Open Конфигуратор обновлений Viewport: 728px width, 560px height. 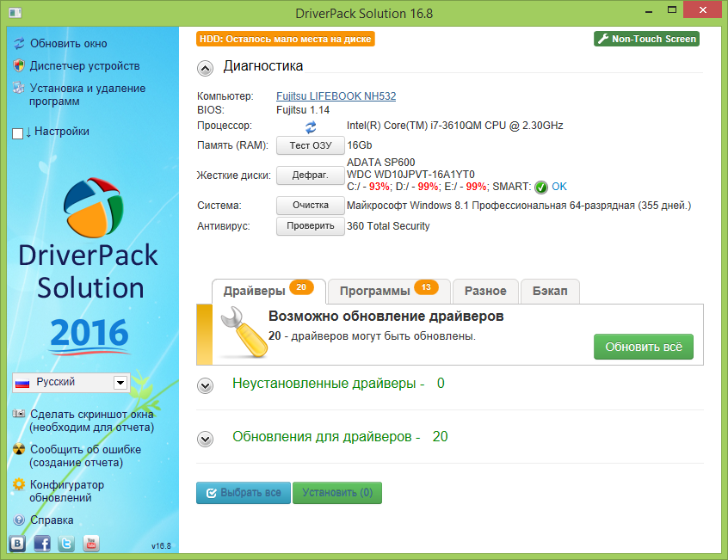(67, 491)
